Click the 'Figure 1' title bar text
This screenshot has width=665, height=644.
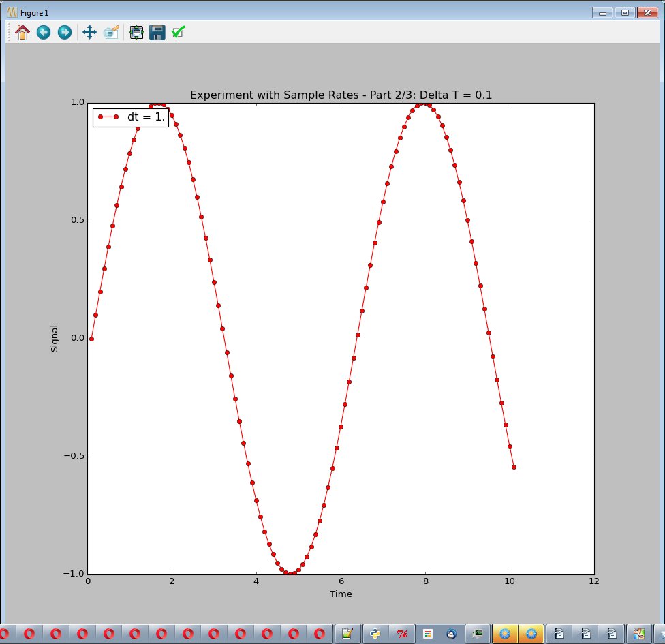click(34, 13)
